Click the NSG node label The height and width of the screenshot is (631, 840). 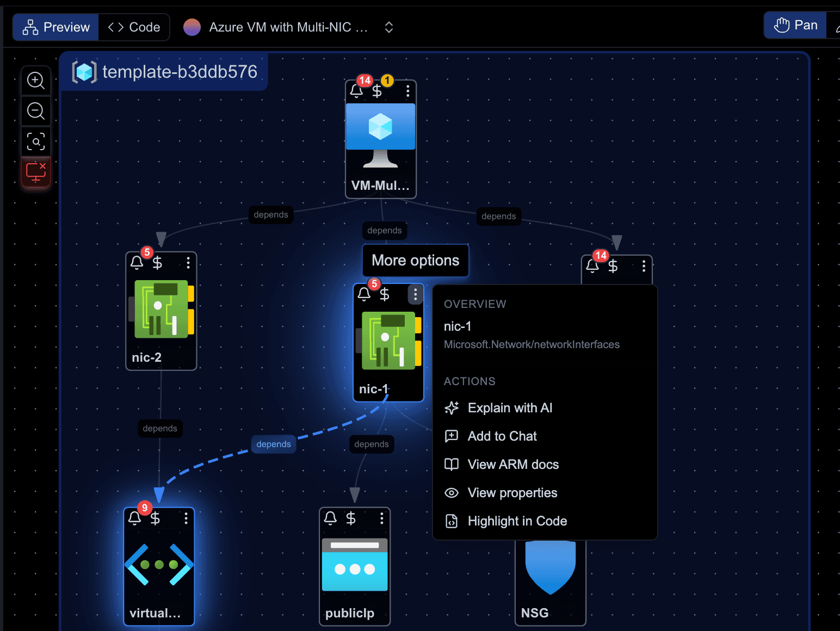pos(535,613)
